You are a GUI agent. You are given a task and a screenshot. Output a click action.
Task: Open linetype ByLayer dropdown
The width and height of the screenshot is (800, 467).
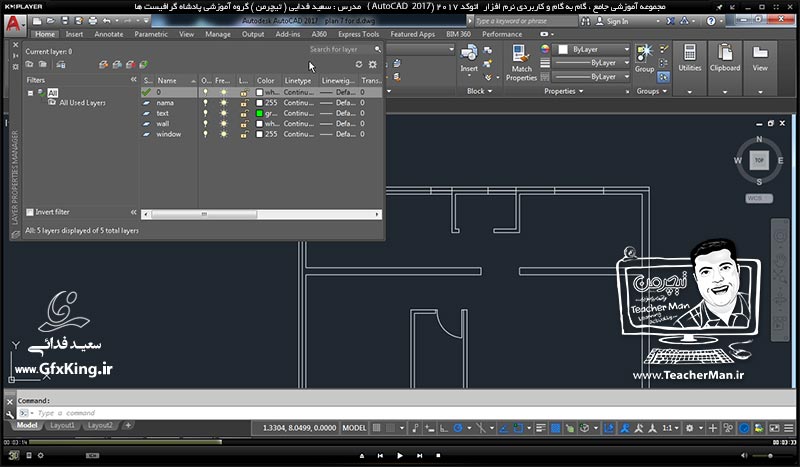click(593, 77)
